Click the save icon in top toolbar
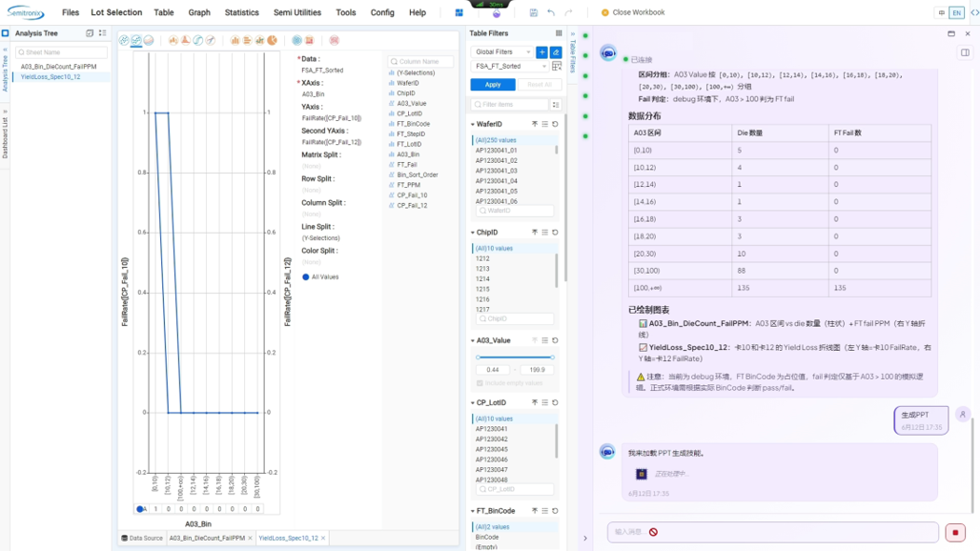 coord(533,12)
